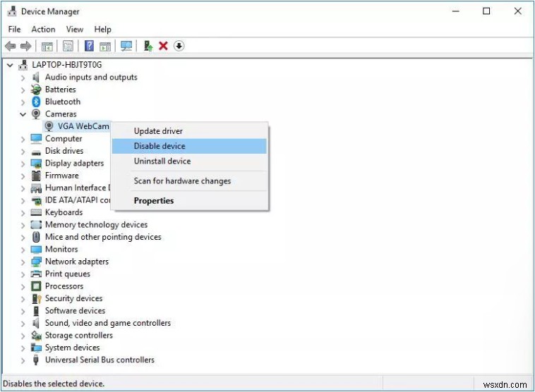Click the Mice and other pointing devices icon

(x=36, y=237)
